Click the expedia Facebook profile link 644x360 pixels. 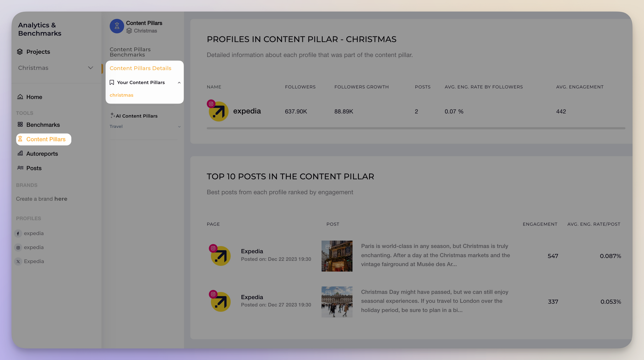[33, 233]
